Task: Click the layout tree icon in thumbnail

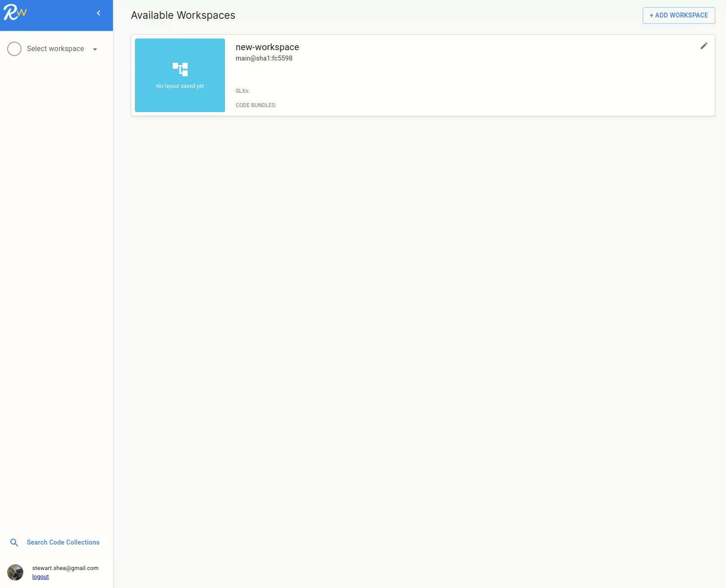Action: click(180, 69)
